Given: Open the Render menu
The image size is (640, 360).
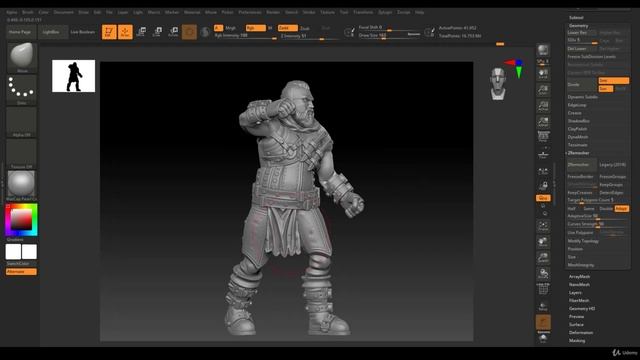Looking at the screenshot, I should [x=273, y=12].
